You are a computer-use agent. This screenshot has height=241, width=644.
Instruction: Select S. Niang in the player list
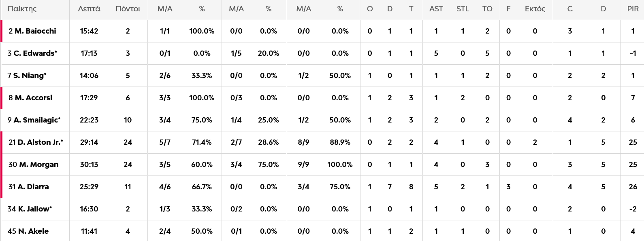coord(30,76)
